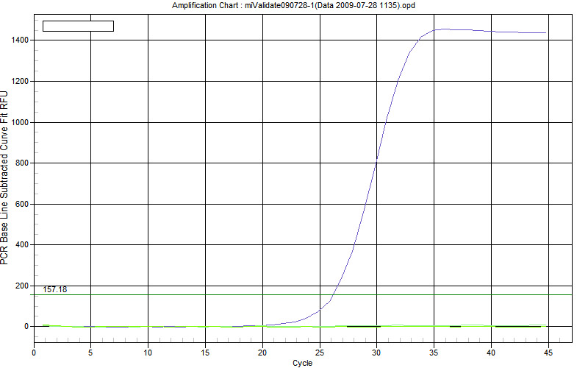Click x-axis label 45

click(x=548, y=353)
